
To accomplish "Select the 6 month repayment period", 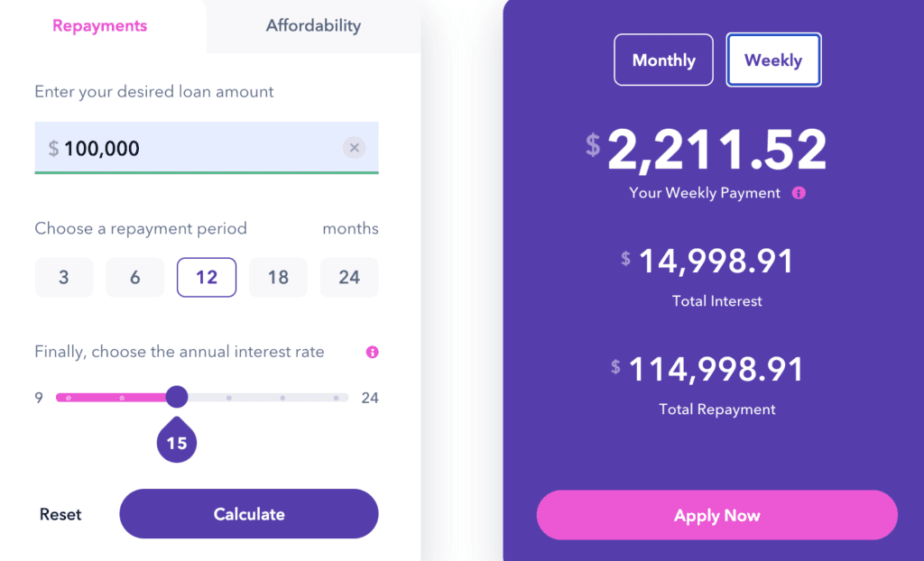I will pos(134,277).
